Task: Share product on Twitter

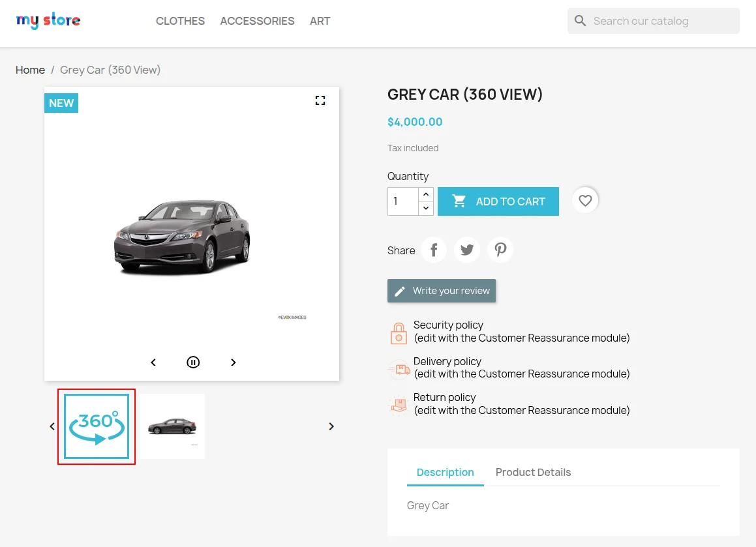Action: [x=467, y=250]
